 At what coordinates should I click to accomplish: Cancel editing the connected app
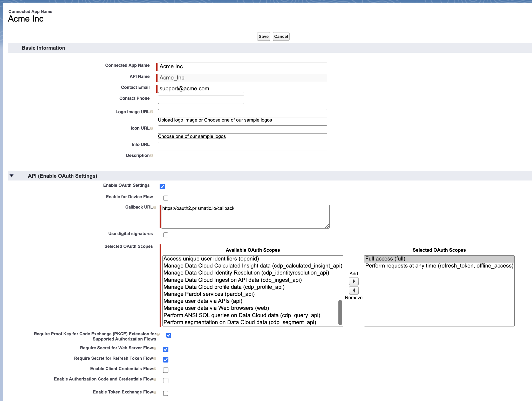(x=281, y=36)
